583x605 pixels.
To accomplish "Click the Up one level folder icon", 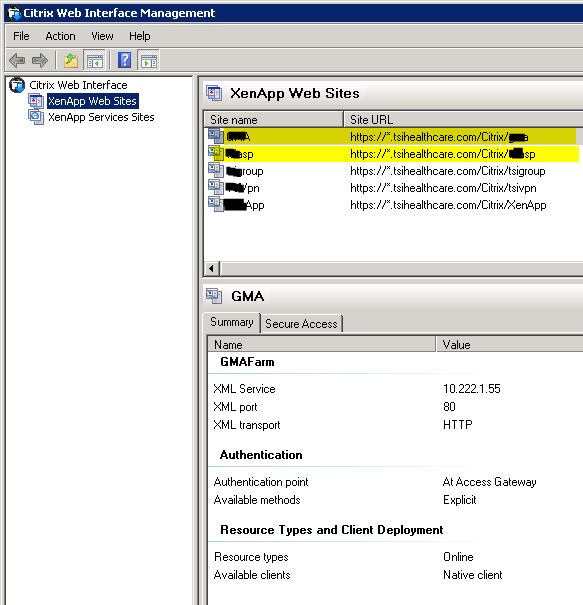I will [71, 60].
